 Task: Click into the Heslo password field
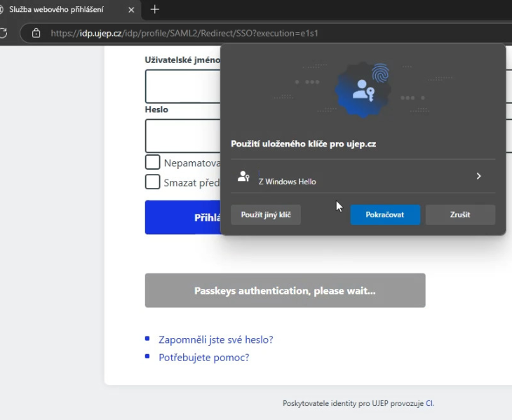182,135
